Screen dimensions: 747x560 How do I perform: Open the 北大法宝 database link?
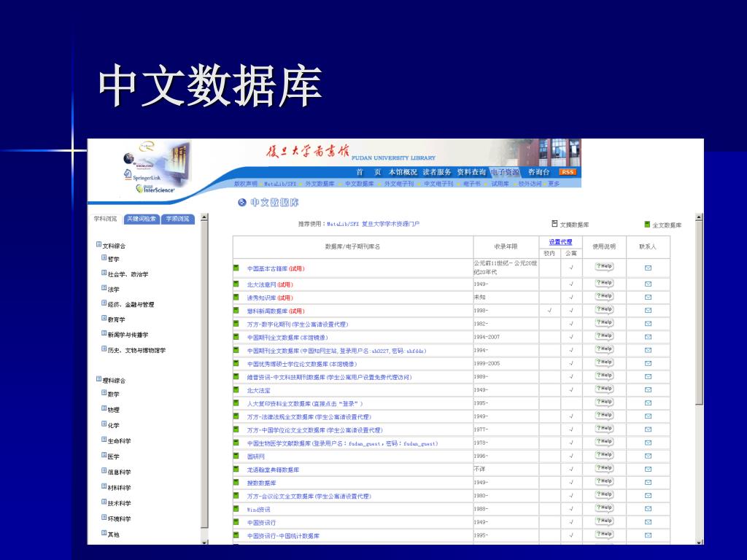(x=259, y=391)
